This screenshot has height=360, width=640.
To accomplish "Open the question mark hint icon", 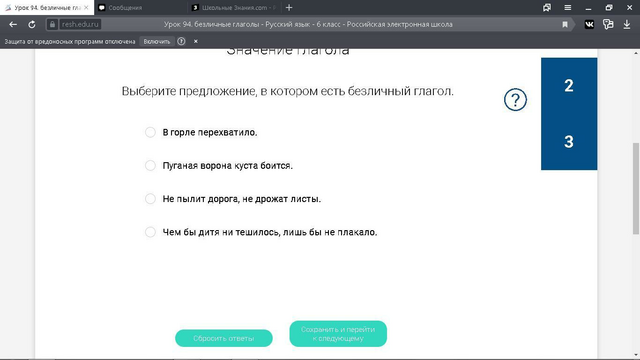I will [515, 100].
